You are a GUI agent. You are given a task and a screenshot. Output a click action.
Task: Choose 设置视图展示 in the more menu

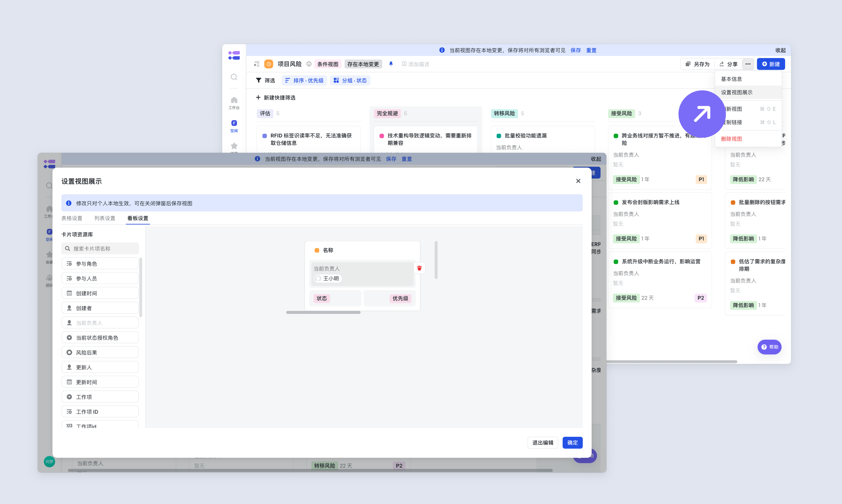click(x=748, y=92)
